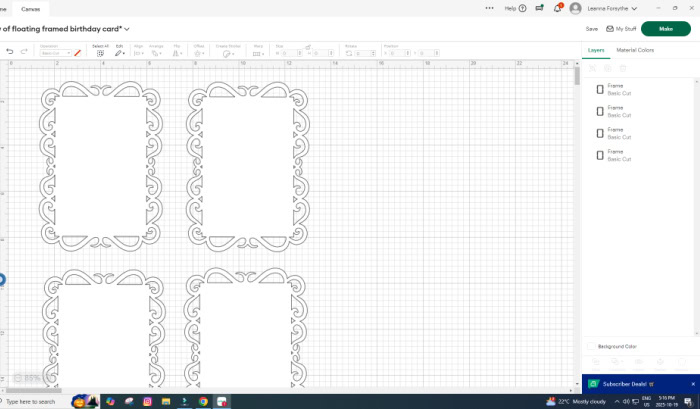
Task: Click the Delete trash icon in Layers panel
Action: tap(623, 68)
